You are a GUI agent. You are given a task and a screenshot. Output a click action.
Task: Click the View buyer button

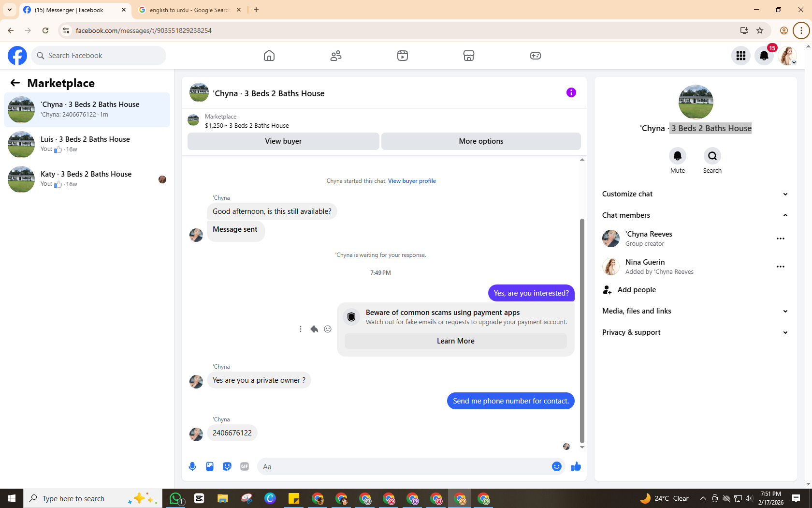coord(283,141)
